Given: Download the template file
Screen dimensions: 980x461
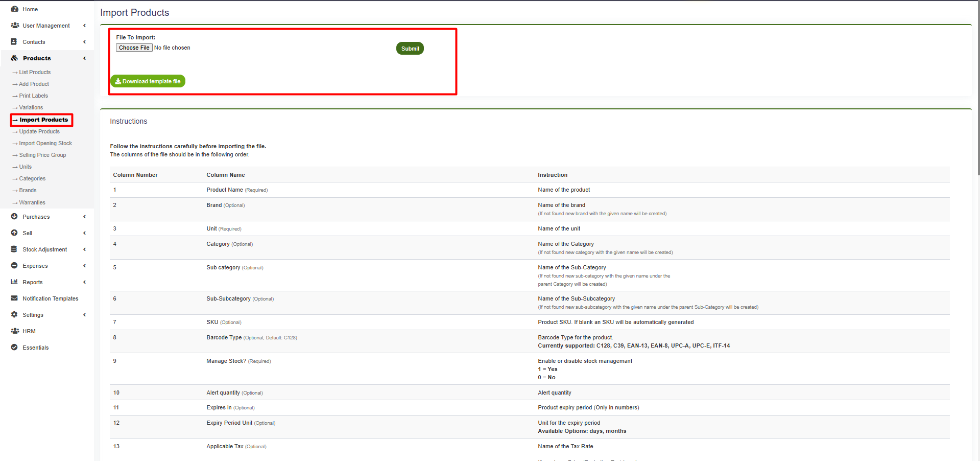Looking at the screenshot, I should pyautogui.click(x=148, y=81).
